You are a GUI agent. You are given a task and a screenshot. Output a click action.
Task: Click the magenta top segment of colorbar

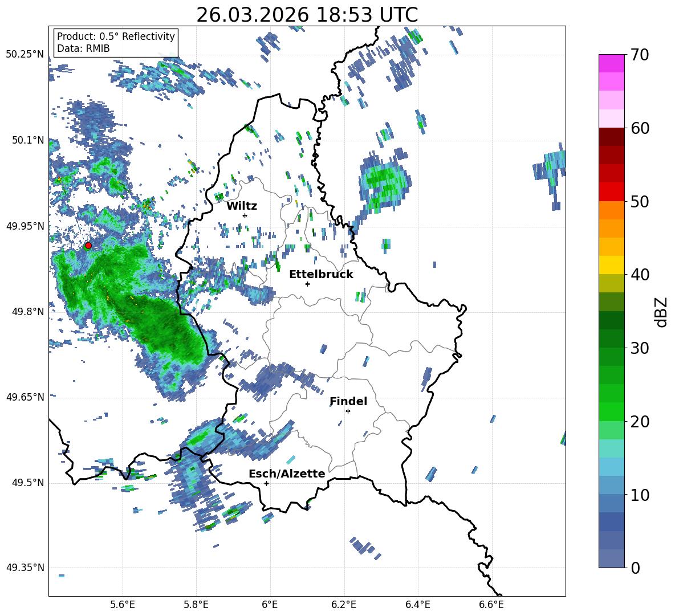point(611,64)
